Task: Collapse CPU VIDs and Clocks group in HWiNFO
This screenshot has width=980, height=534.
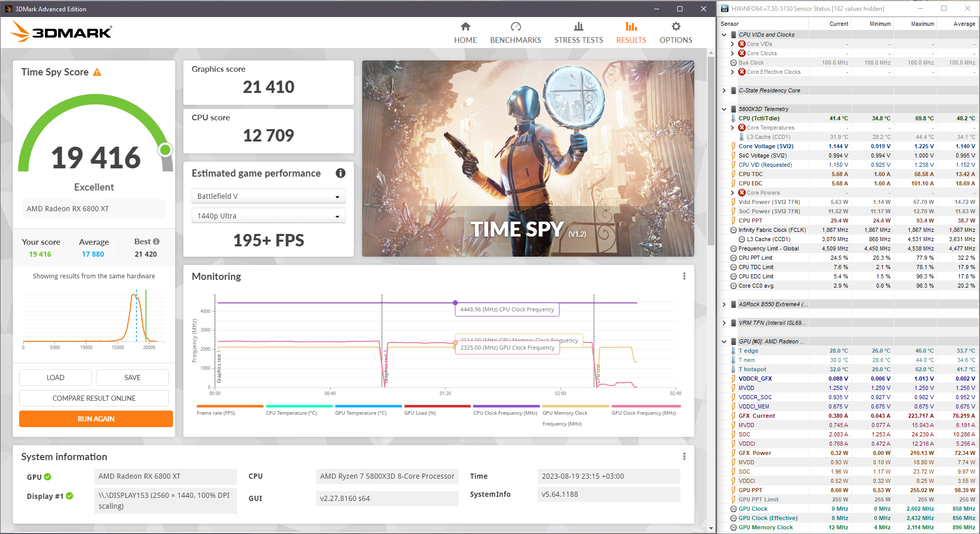Action: [724, 35]
